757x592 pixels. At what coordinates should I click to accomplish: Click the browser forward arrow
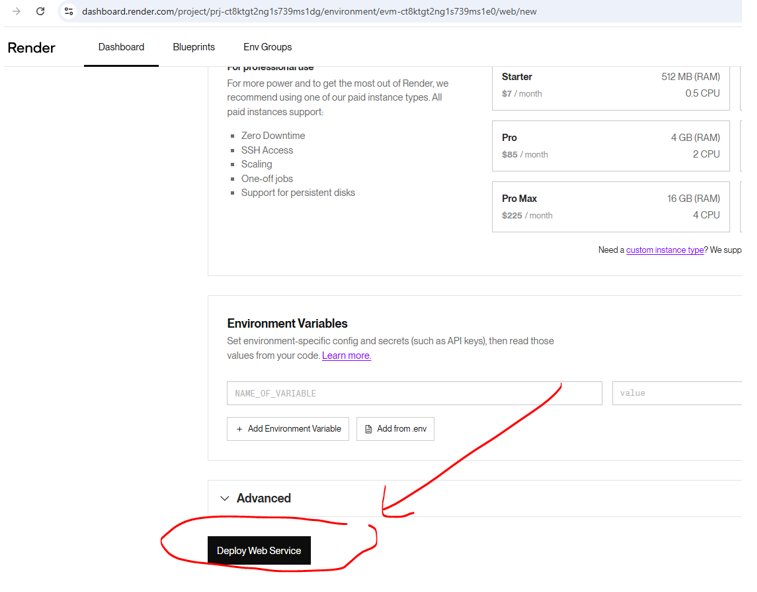(16, 11)
